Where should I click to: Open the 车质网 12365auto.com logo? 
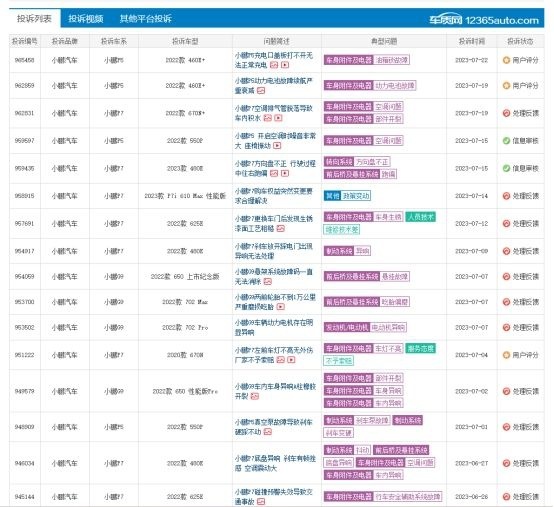click(484, 20)
